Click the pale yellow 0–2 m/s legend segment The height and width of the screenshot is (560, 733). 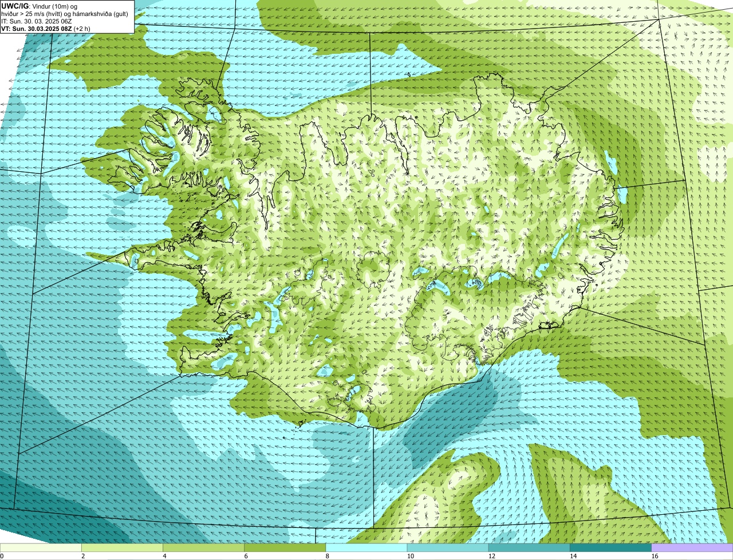pos(41,547)
